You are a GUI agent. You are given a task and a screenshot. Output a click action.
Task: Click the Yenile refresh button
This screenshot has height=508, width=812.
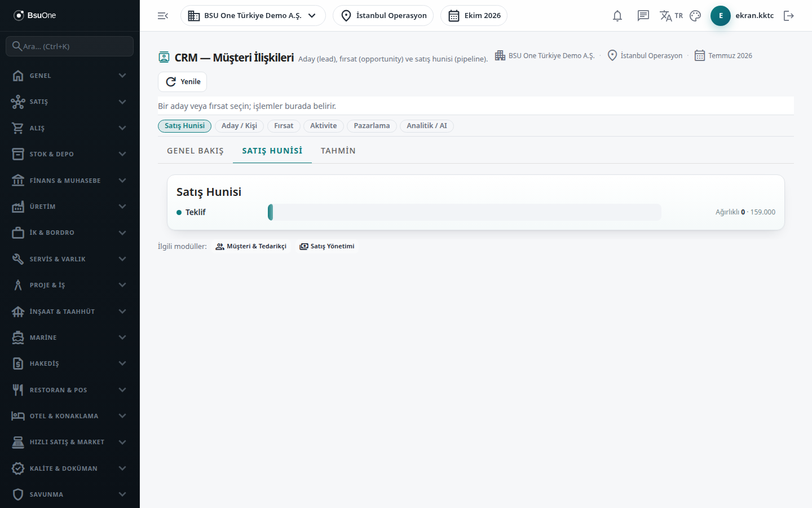point(182,82)
